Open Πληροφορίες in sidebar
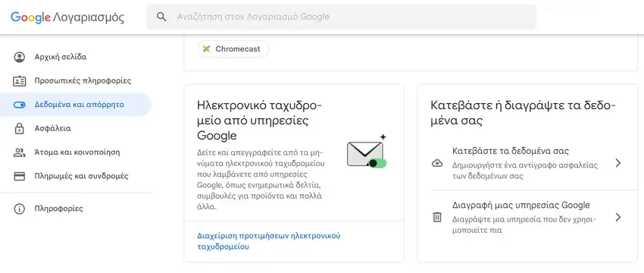This screenshot has width=644, height=273. [x=76, y=209]
